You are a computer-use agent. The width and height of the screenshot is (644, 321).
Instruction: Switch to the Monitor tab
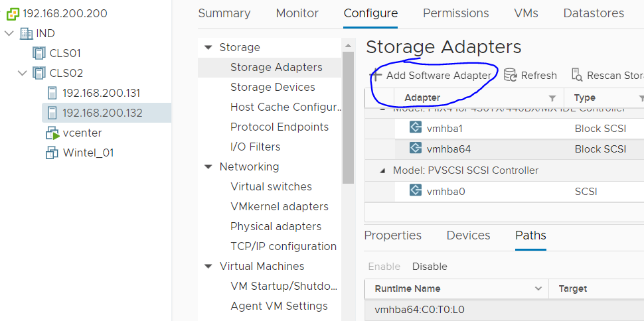pos(297,13)
